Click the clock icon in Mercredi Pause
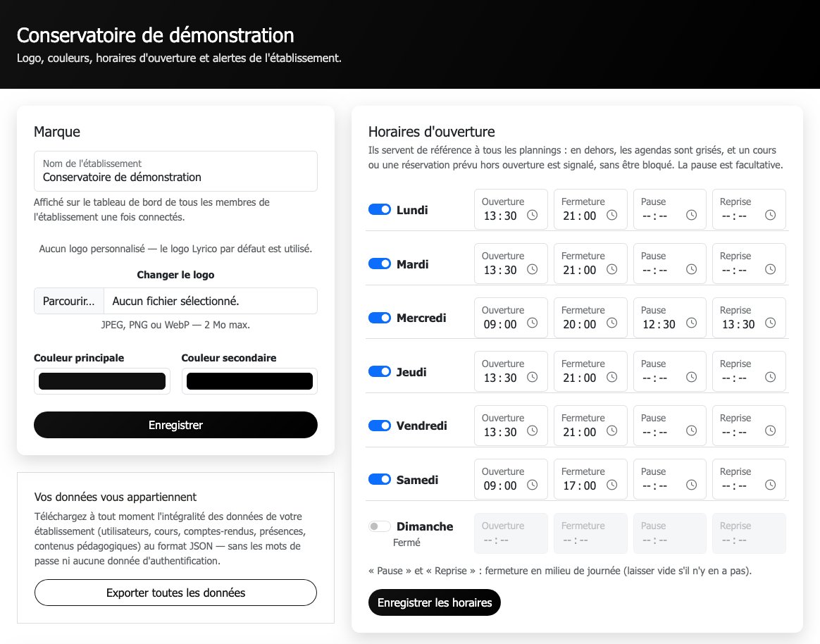Screen dimensions: 820x644 (x=691, y=323)
